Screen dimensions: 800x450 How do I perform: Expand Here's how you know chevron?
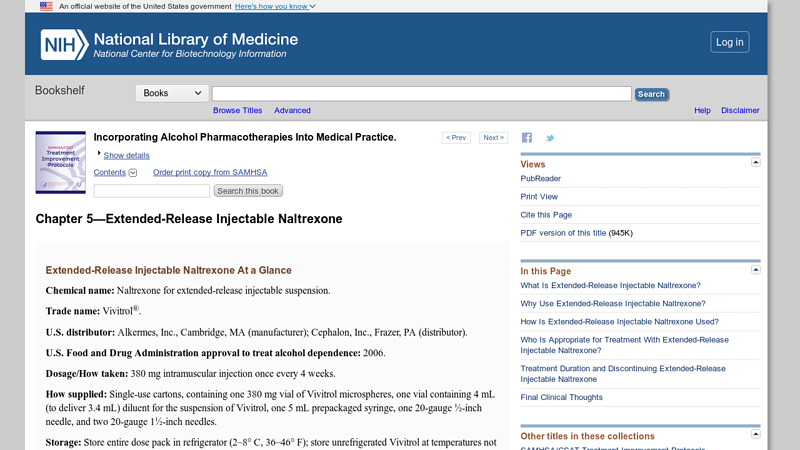[x=312, y=7]
